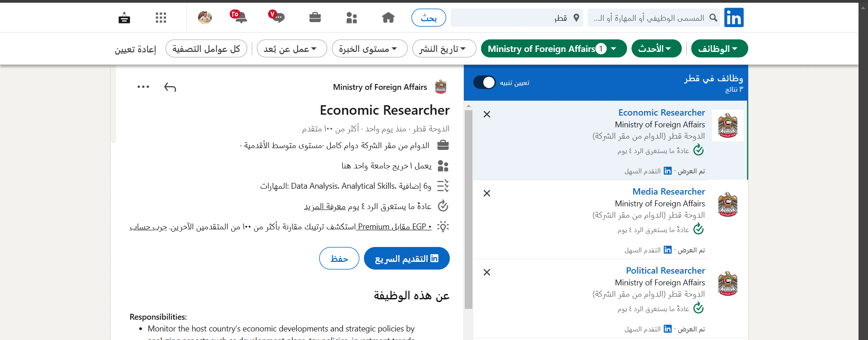The image size is (868, 340).
Task: Click the alumni connections people icon
Action: pos(443,166)
